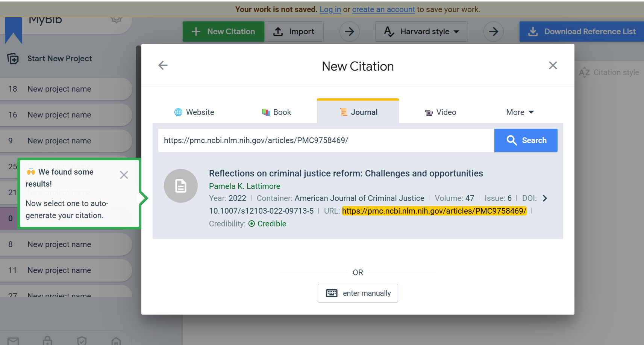The height and width of the screenshot is (345, 644).
Task: Click the document icon beside the search result
Action: tap(181, 186)
